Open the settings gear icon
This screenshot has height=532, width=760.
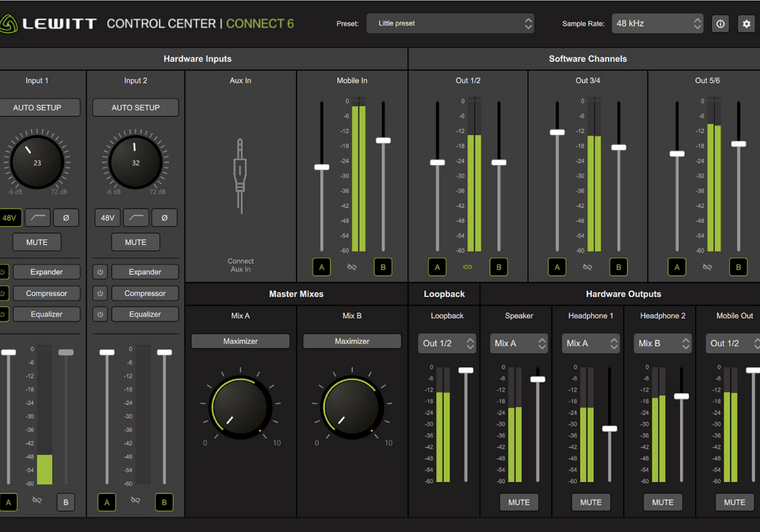(x=747, y=23)
